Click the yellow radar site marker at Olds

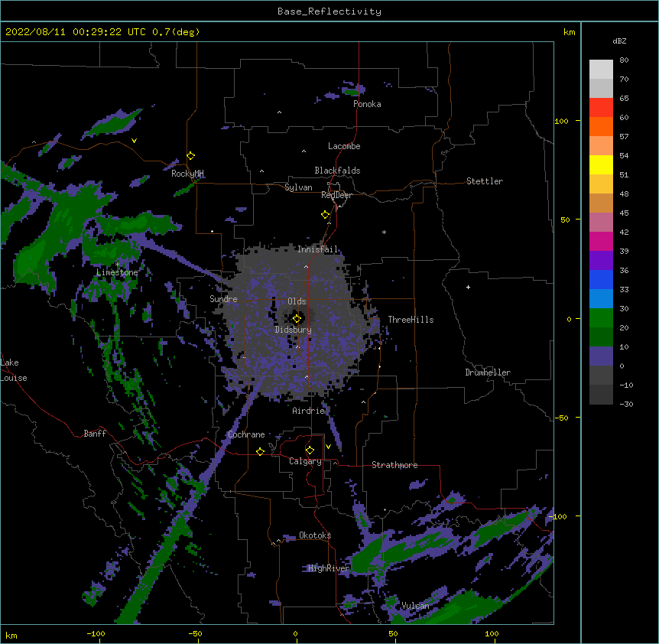coord(297,319)
